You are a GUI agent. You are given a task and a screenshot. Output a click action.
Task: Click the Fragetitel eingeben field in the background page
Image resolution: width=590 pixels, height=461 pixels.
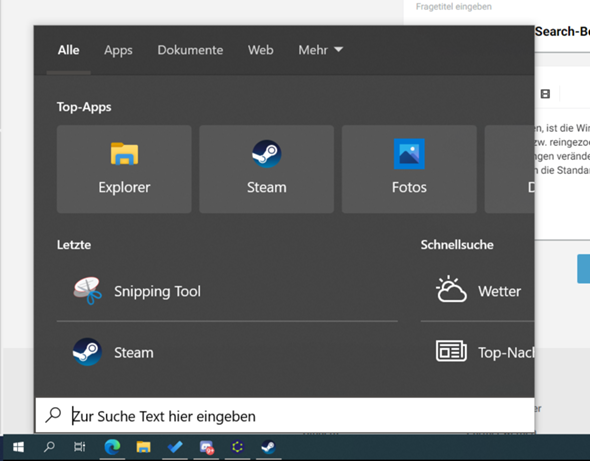click(x=453, y=7)
